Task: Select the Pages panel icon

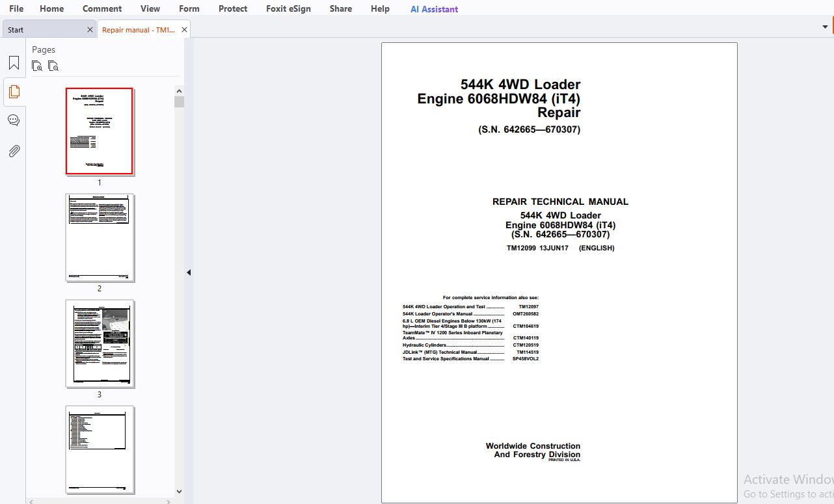Action: 14,92
